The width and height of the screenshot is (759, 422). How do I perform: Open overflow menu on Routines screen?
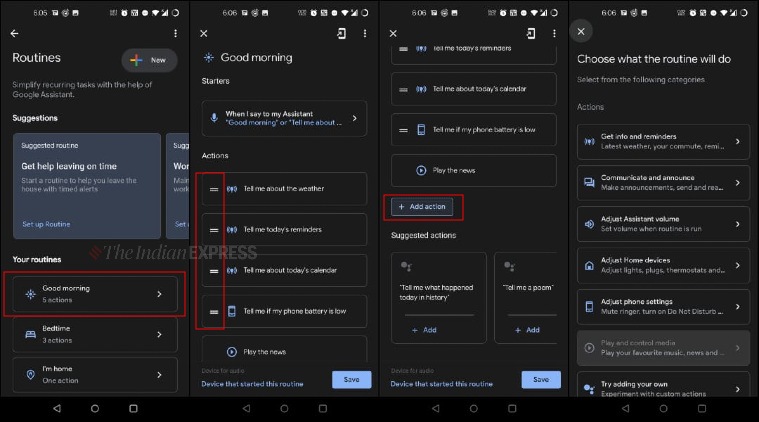pyautogui.click(x=175, y=33)
